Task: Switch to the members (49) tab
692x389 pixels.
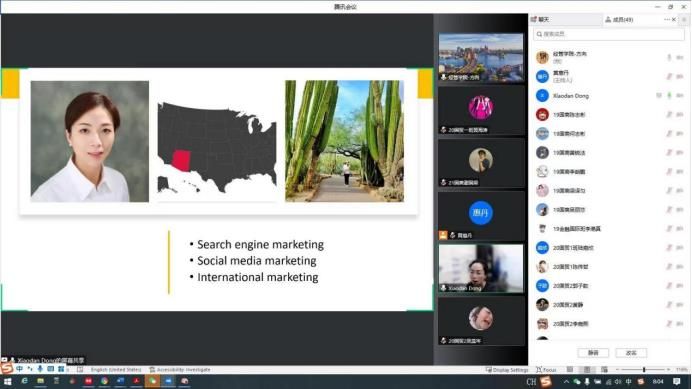Action: (x=619, y=19)
